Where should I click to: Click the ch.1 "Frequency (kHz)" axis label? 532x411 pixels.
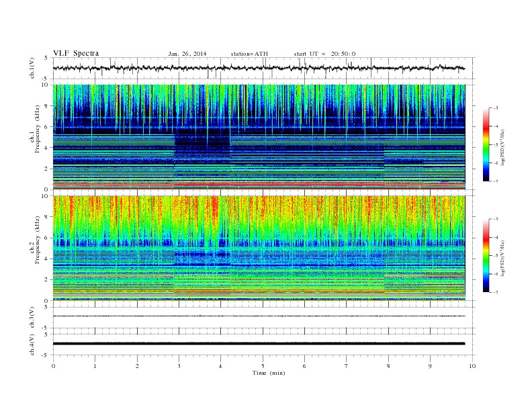(x=38, y=129)
